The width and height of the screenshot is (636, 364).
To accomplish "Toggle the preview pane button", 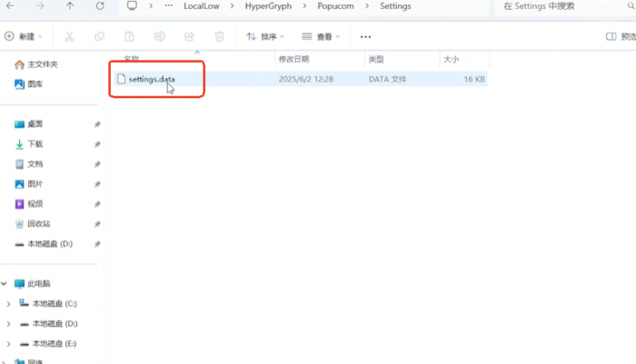I will coord(620,37).
